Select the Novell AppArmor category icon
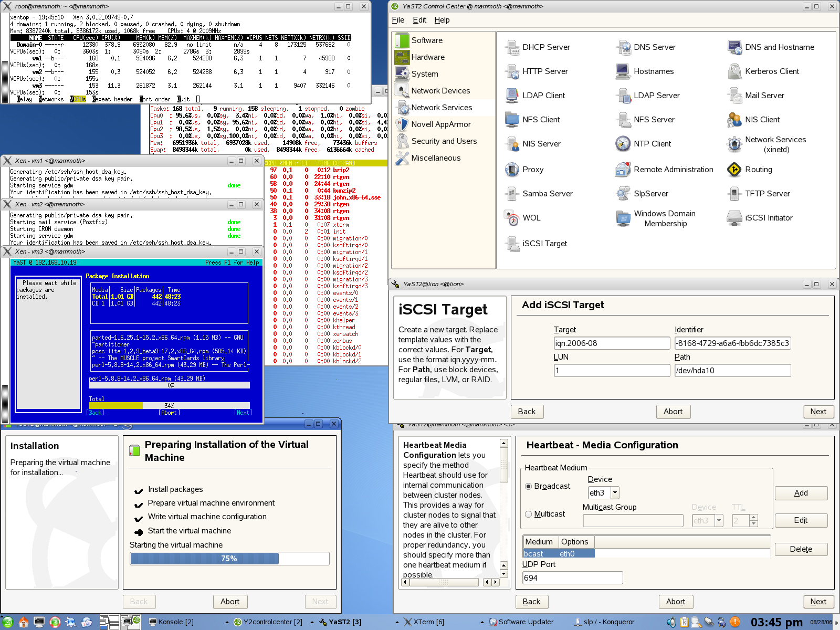840x630 pixels. [x=402, y=124]
